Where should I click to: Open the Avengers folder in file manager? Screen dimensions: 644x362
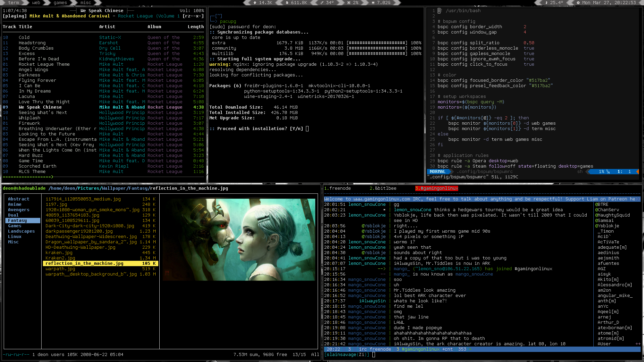pyautogui.click(x=19, y=210)
